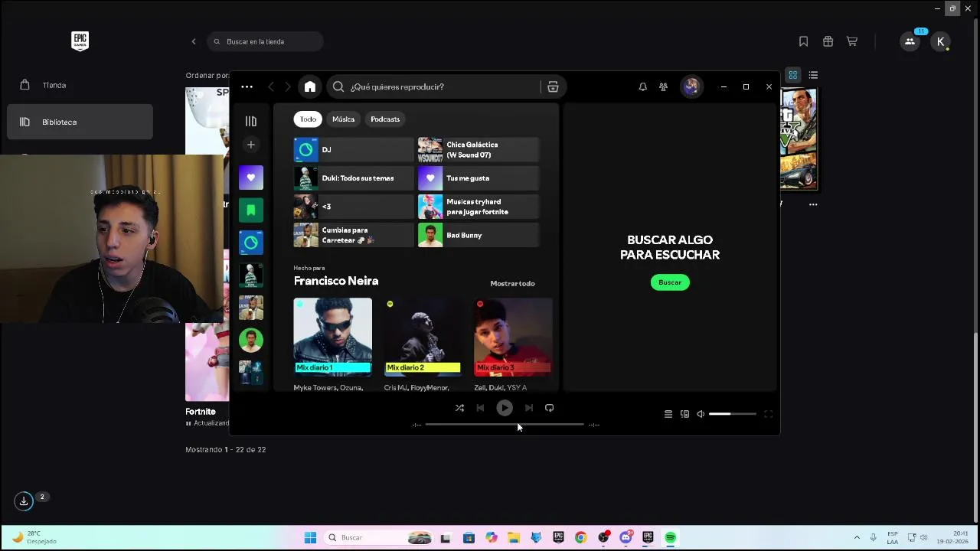Screen dimensions: 980x551
Task: Open Epic Games downloads icon
Action: coord(24,501)
